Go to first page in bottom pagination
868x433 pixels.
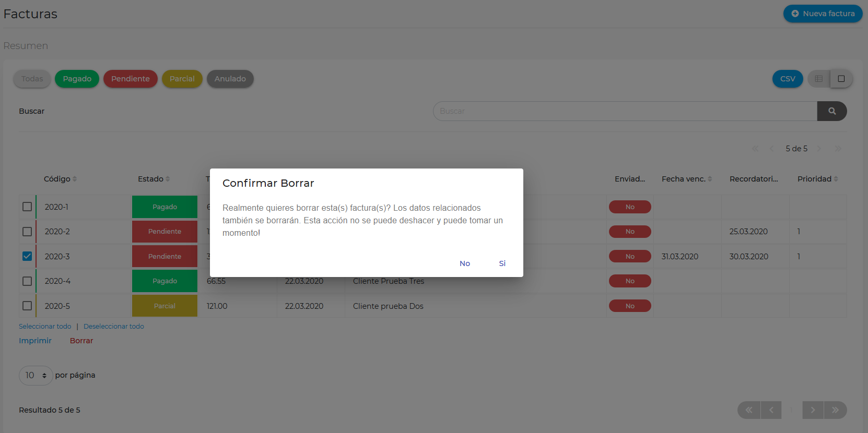pos(749,410)
